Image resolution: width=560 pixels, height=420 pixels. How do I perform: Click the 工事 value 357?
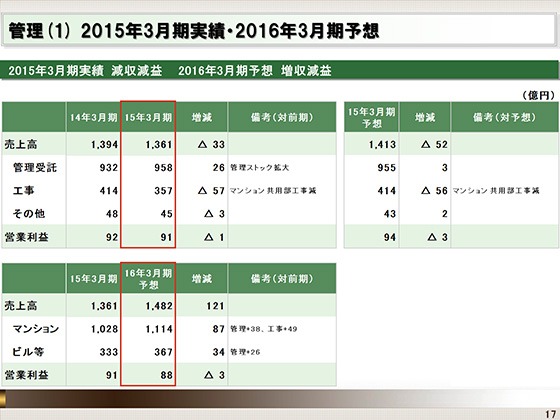click(163, 191)
